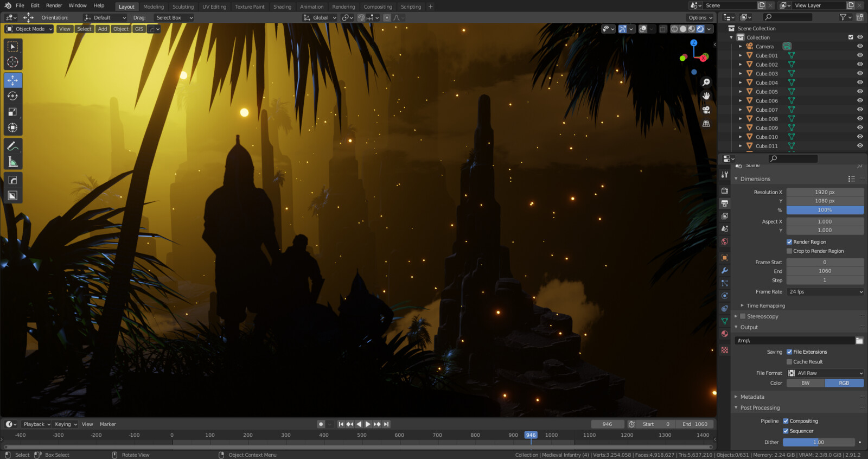Image resolution: width=868 pixels, height=459 pixels.
Task: Click the play animation button
Action: click(x=368, y=424)
